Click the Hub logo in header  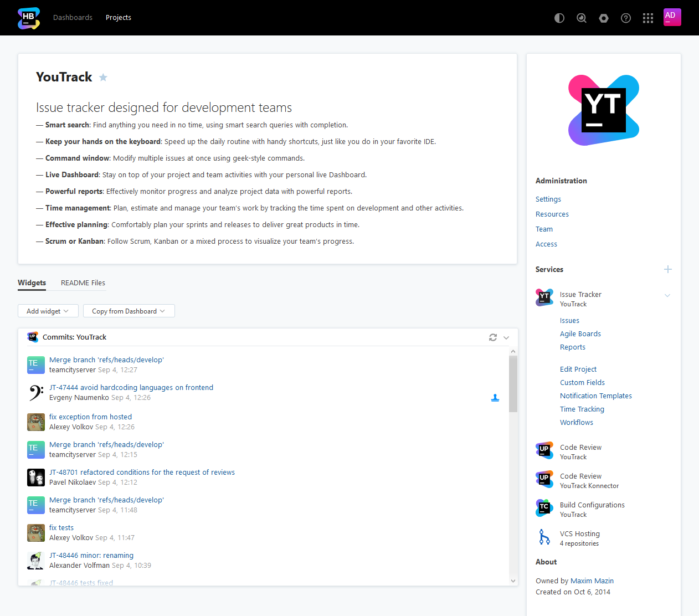[29, 18]
